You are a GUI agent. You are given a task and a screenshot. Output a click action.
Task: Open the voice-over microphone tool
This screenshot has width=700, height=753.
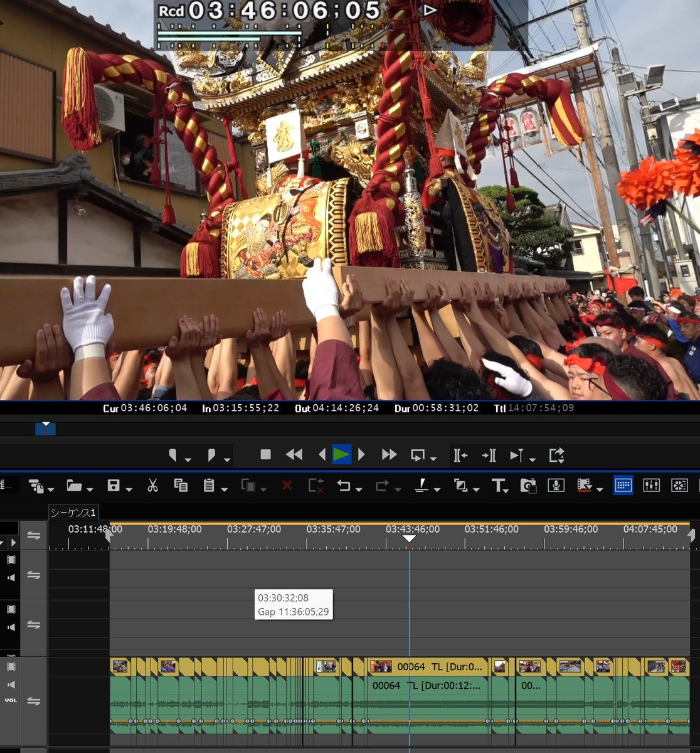pyautogui.click(x=556, y=485)
